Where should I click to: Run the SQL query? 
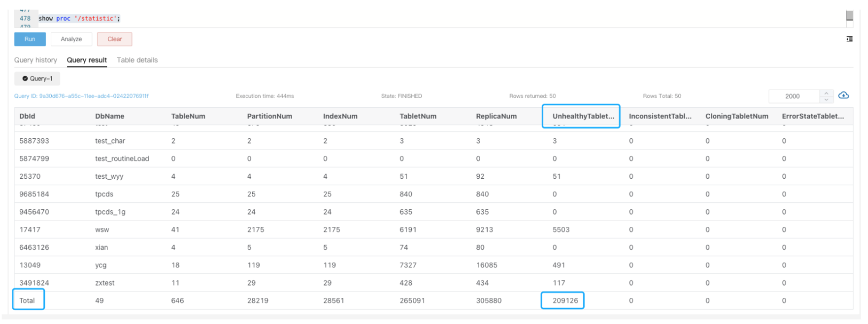(30, 39)
